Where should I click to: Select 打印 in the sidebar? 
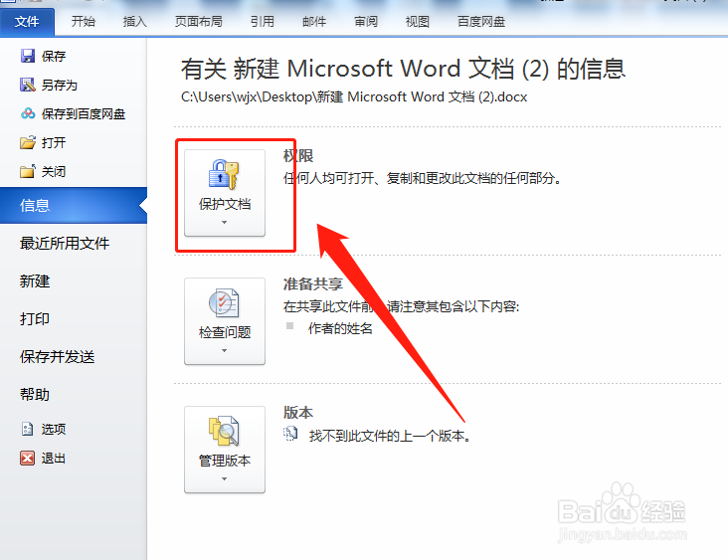tap(35, 318)
